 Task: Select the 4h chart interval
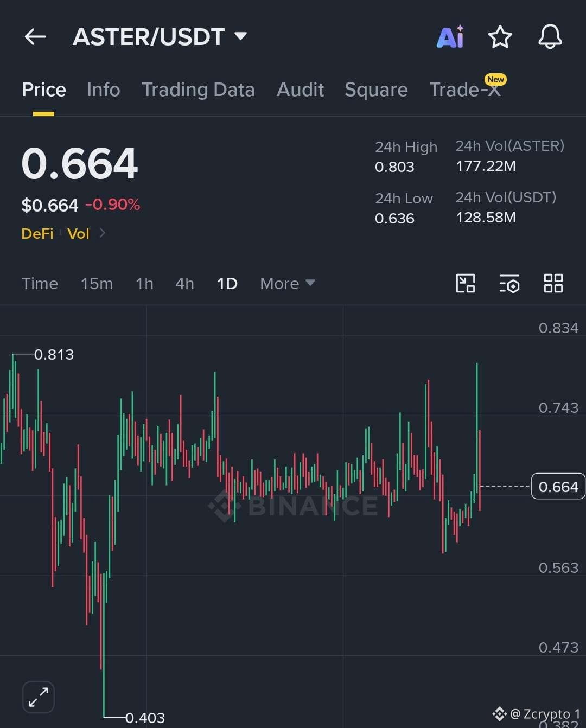[x=184, y=283]
